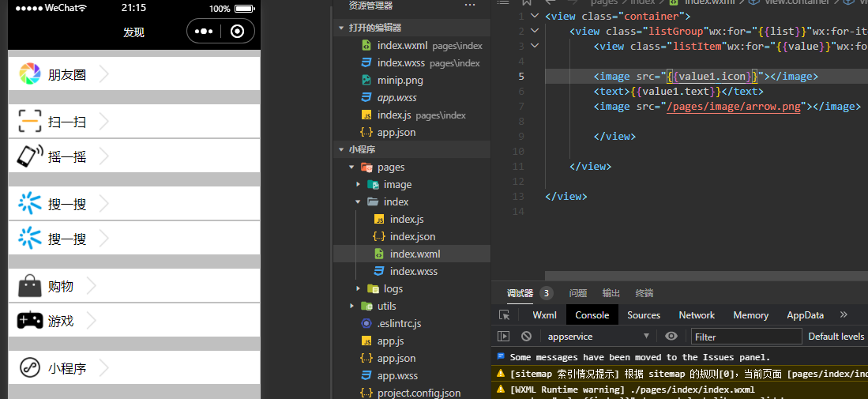
Task: Click the arrow beside 小程序 row
Action: 104,367
